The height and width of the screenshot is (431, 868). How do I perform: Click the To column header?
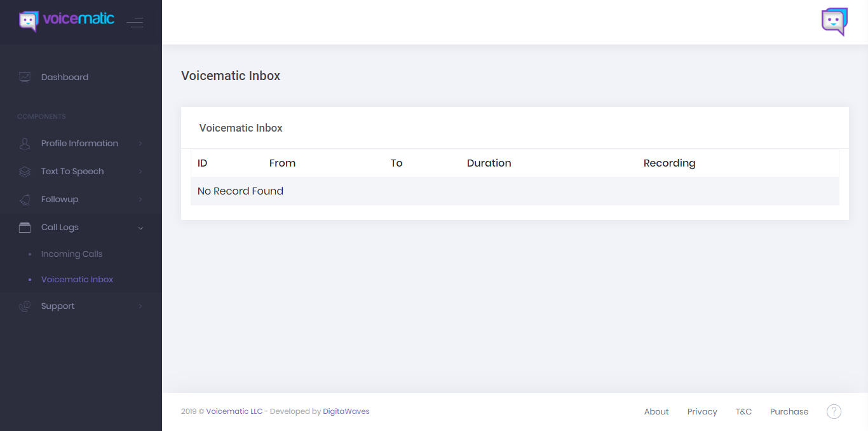coord(397,163)
